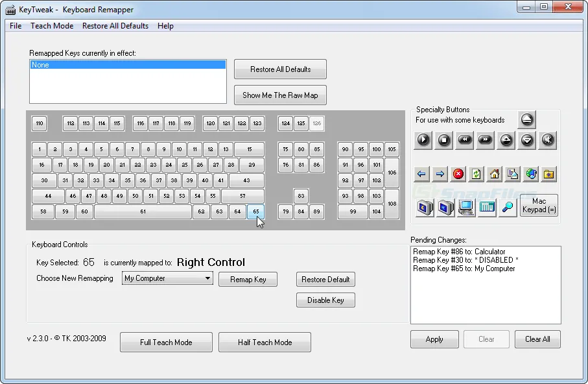This screenshot has width=588, height=384.
Task: Select keyboard key 30
Action: 44,180
